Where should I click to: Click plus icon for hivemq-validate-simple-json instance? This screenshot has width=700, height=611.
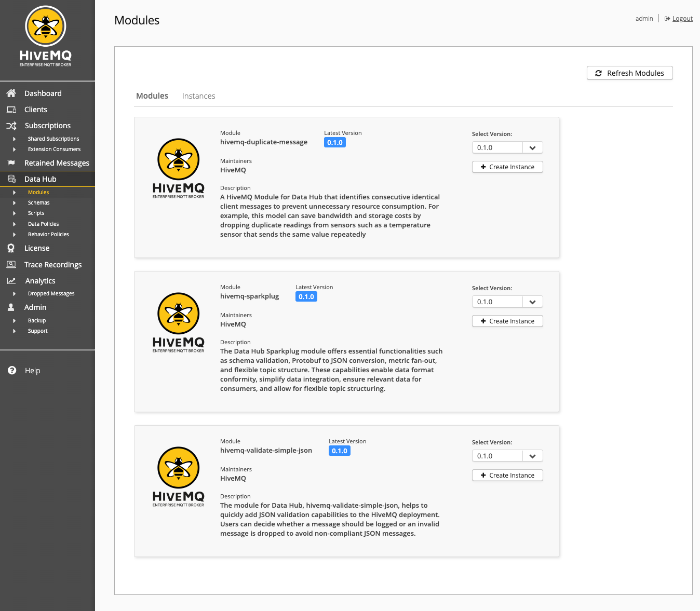[483, 476]
